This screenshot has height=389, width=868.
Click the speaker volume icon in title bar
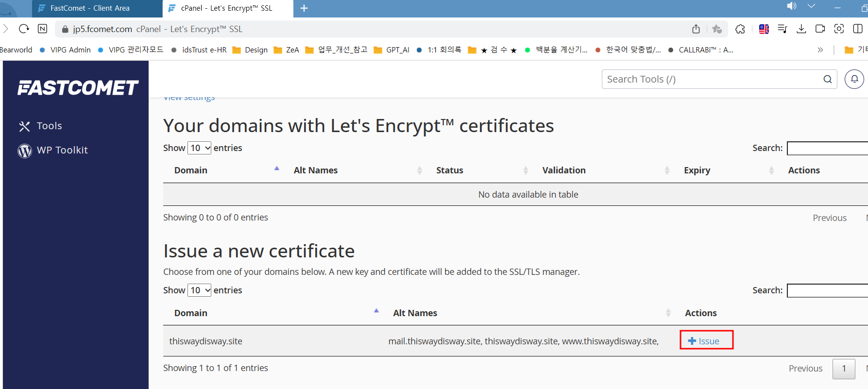(x=792, y=6)
